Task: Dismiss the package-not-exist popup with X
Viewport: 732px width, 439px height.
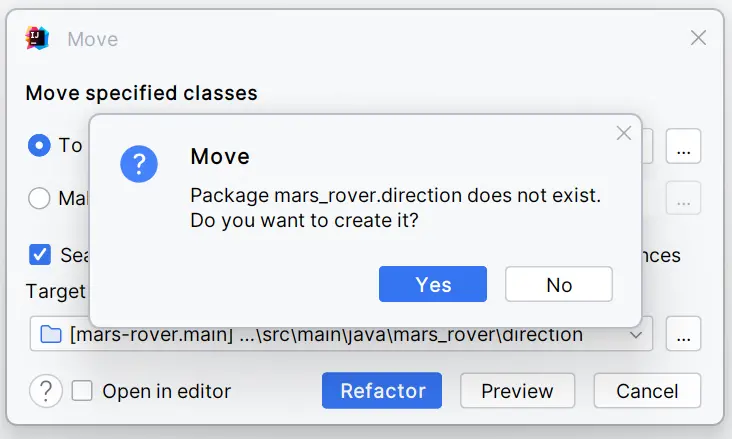Action: point(624,133)
